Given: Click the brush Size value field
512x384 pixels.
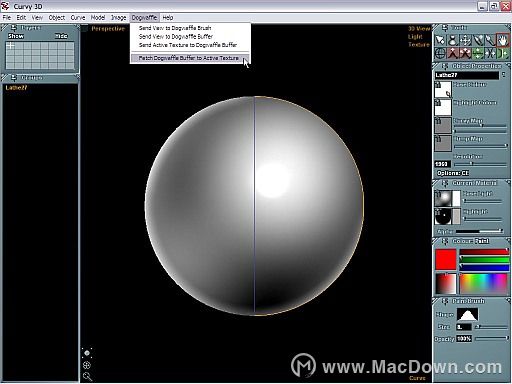Looking at the screenshot, I should [x=464, y=327].
